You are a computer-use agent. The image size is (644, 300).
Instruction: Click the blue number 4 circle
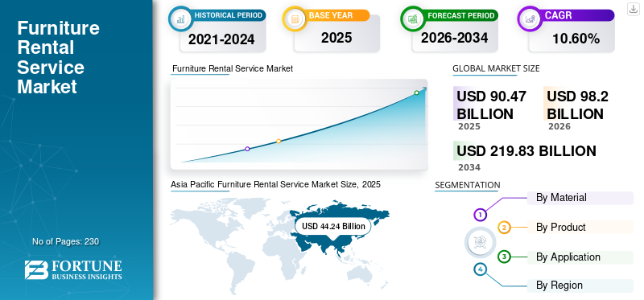coord(480,269)
